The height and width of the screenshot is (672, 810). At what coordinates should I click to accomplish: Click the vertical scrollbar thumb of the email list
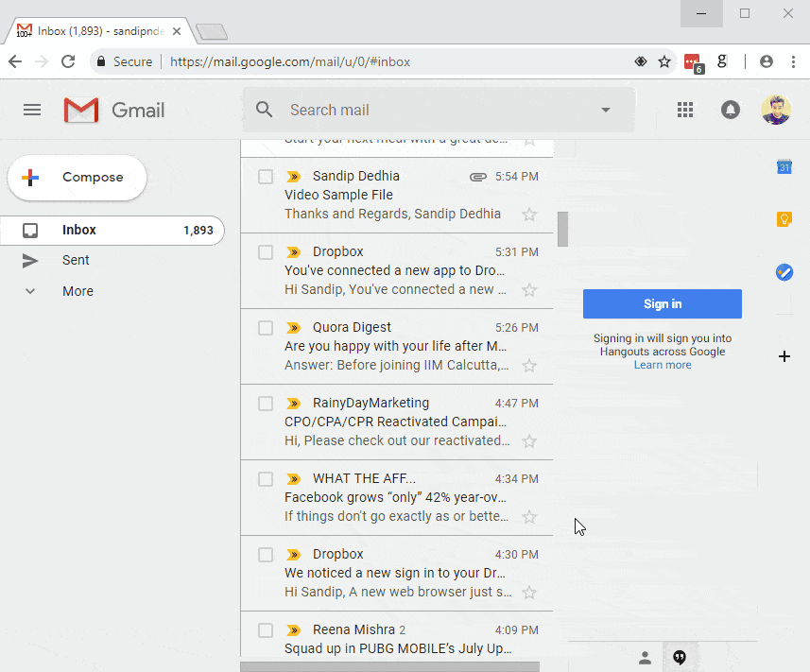tap(562, 229)
